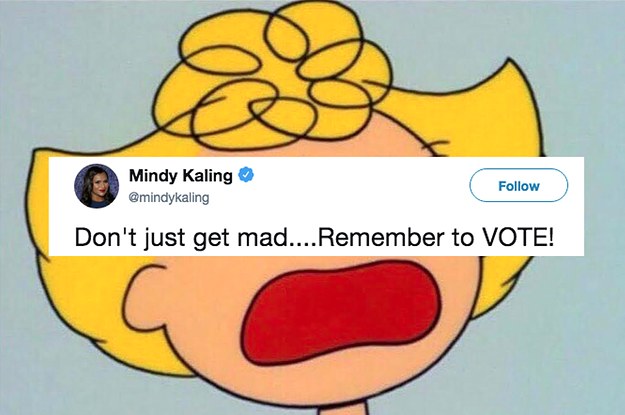This screenshot has width=625, height=415.
Task: Click the Follow button
Action: coord(519,186)
